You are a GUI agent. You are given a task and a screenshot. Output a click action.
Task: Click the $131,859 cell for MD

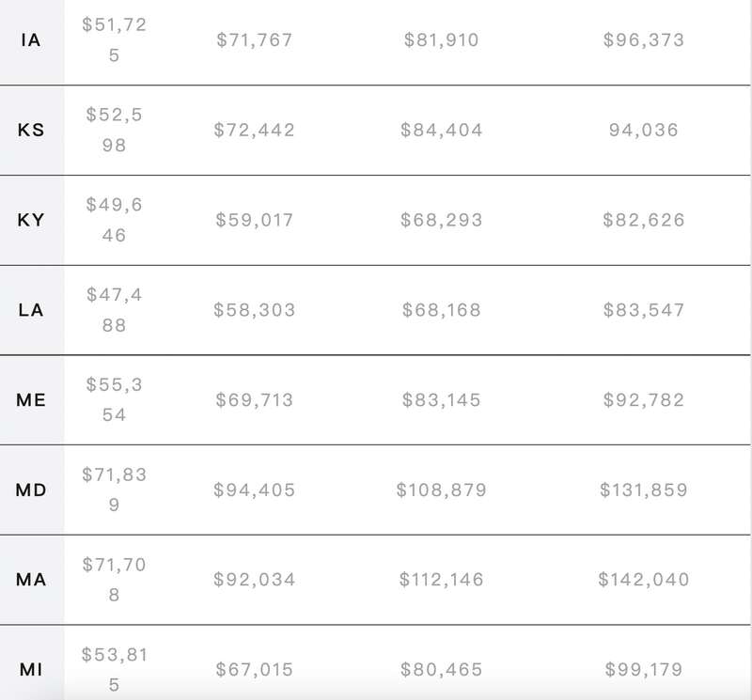tap(644, 490)
